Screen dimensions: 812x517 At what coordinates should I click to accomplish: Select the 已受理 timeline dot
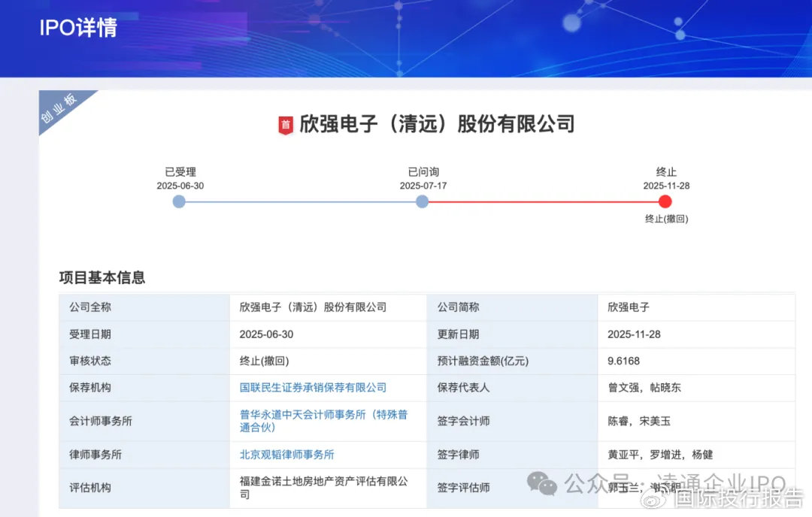pyautogui.click(x=179, y=202)
